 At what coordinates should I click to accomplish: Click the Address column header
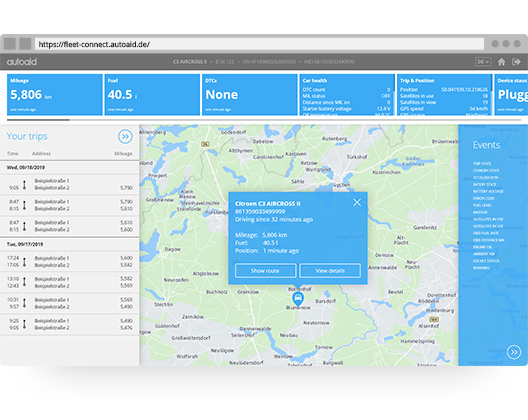(41, 154)
